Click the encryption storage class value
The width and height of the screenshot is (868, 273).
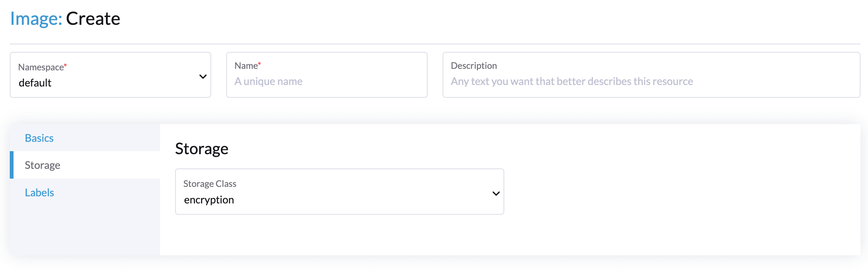[x=209, y=200]
